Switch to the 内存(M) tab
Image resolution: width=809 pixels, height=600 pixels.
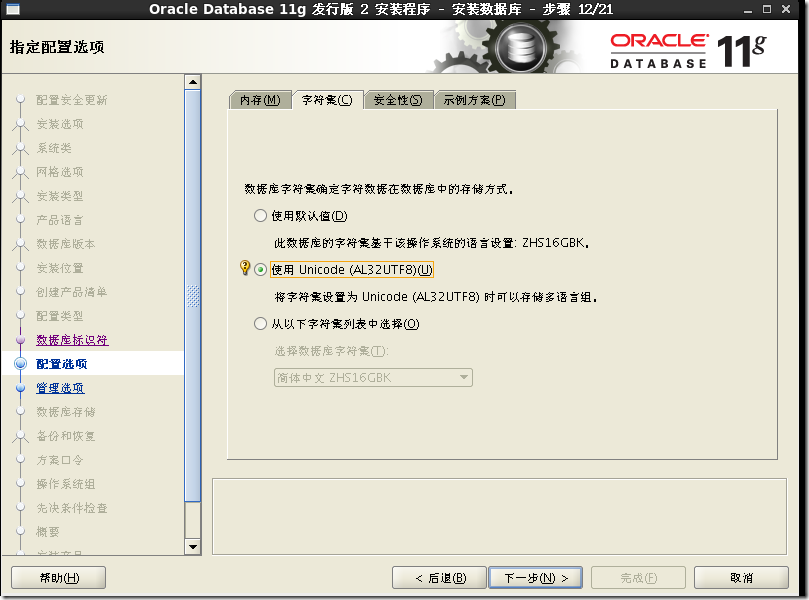[x=260, y=100]
